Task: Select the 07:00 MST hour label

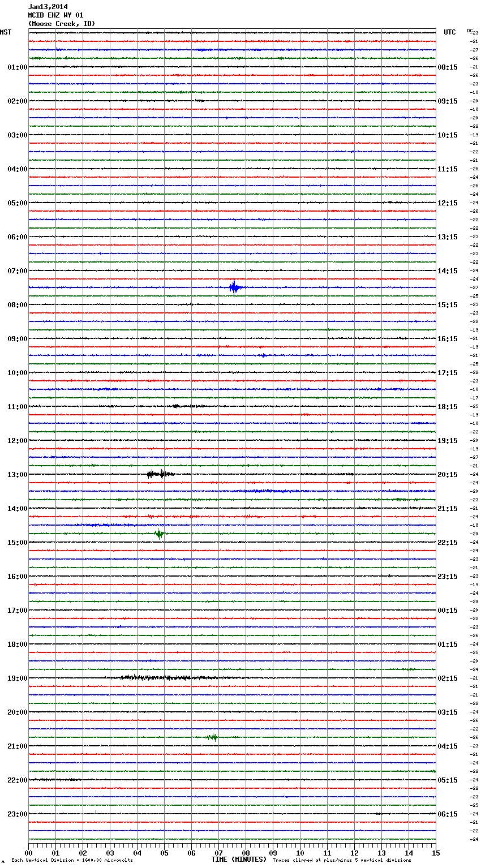Action: tap(18, 271)
